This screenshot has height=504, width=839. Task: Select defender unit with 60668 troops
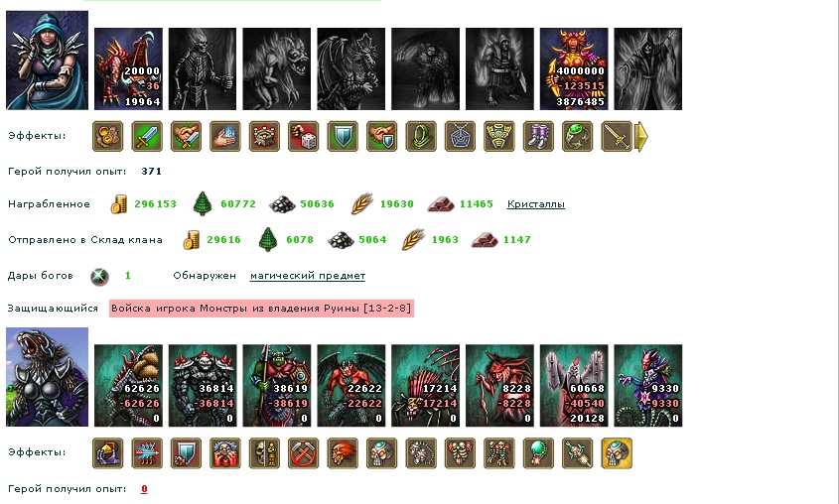pyautogui.click(x=574, y=385)
